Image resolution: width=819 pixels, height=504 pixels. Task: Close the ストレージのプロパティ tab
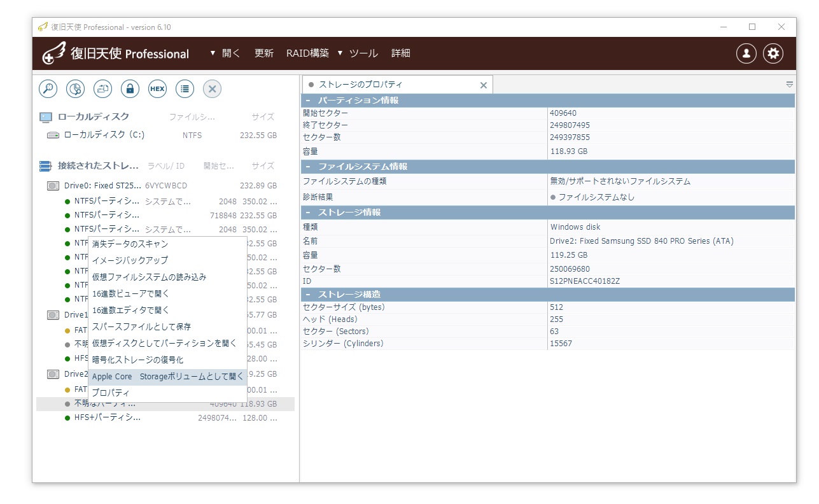click(484, 85)
